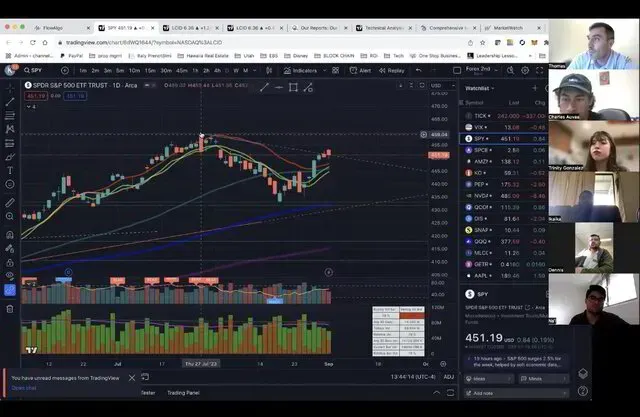This screenshot has height=417, width=640.
Task: Select the floating toolbar line tool
Action: tap(264, 87)
